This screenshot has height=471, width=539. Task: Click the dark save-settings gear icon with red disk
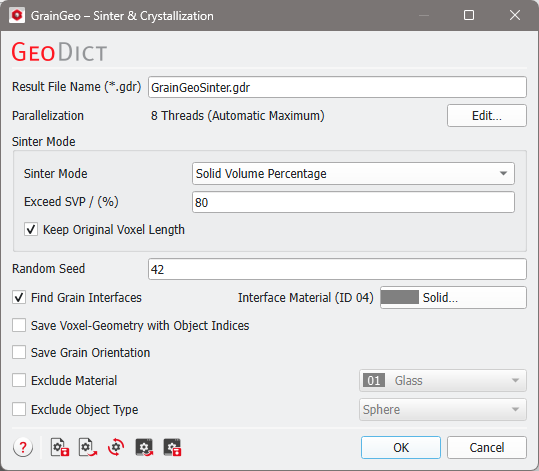tap(172, 447)
